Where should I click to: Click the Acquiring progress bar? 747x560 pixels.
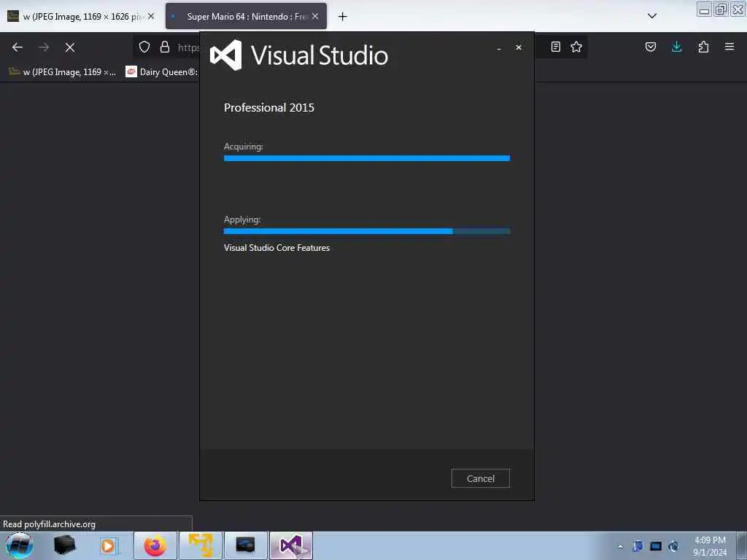367,158
